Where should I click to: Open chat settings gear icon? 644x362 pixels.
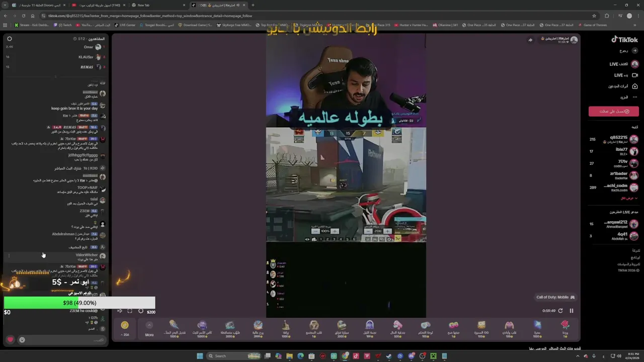[x=9, y=39]
